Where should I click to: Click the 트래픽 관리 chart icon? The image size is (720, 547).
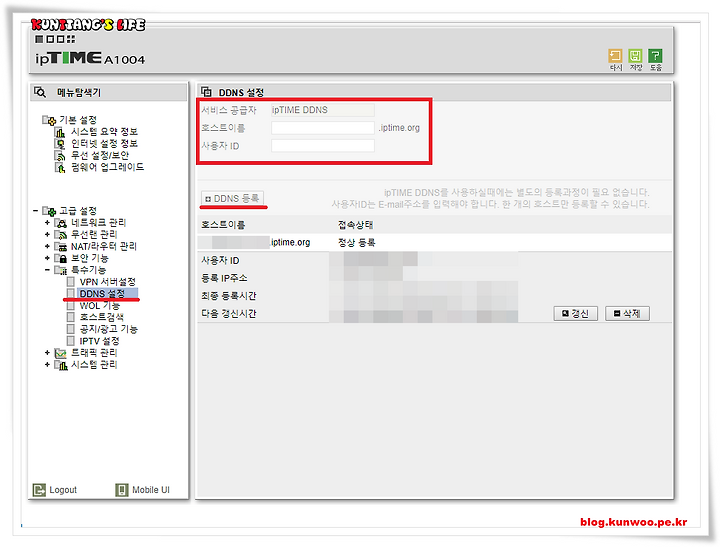(61, 353)
